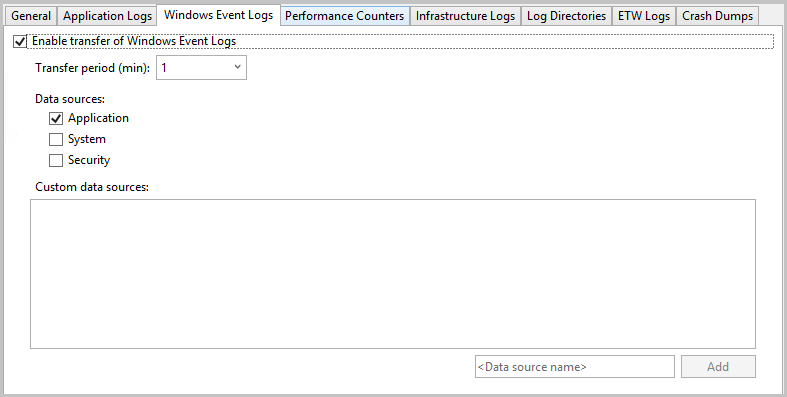This screenshot has height=397, width=787.
Task: Enable the Security data source checkbox
Action: (x=56, y=161)
